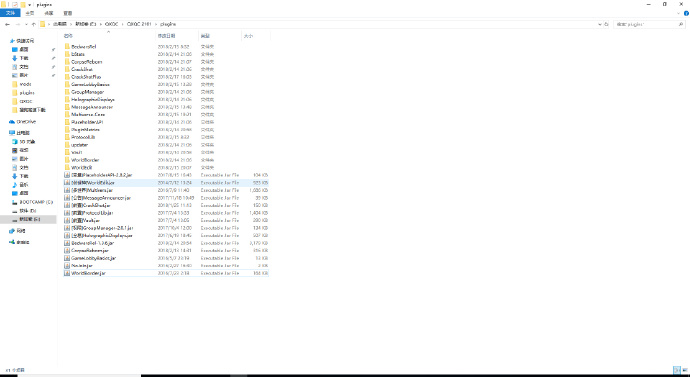
Task: Click the search magnifier icon
Action: click(681, 24)
